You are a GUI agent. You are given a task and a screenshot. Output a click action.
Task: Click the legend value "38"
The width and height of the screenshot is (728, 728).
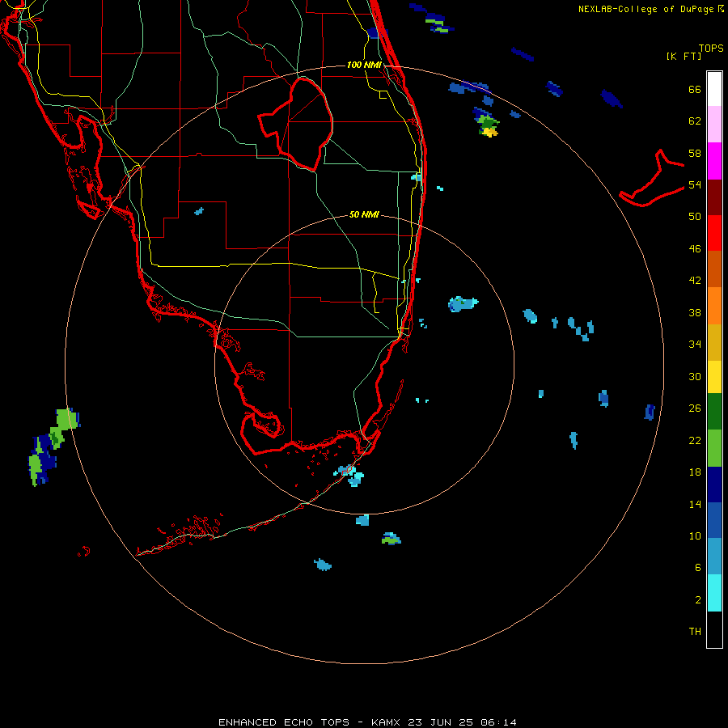click(x=695, y=313)
